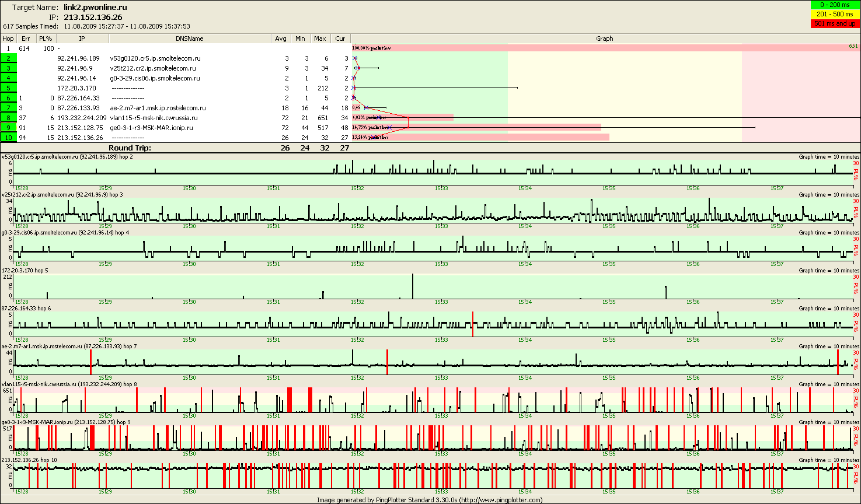Click IP 193.232.244.209 in hop 8 row

82,118
